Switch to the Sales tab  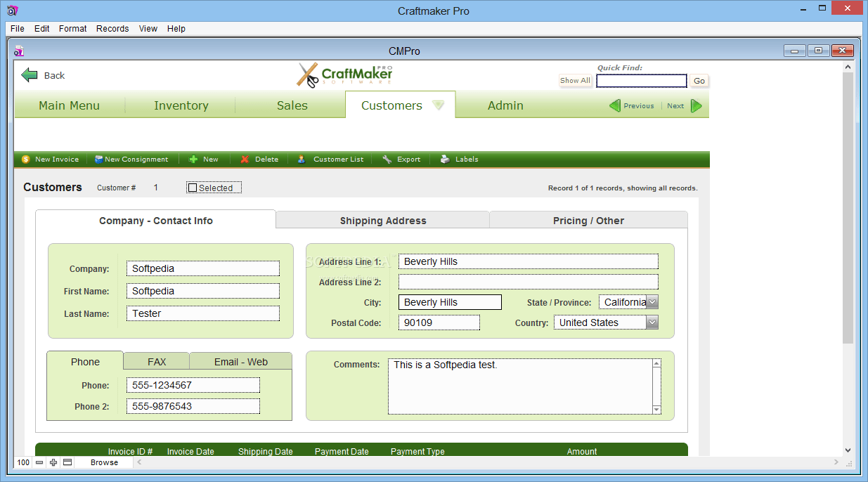point(292,105)
